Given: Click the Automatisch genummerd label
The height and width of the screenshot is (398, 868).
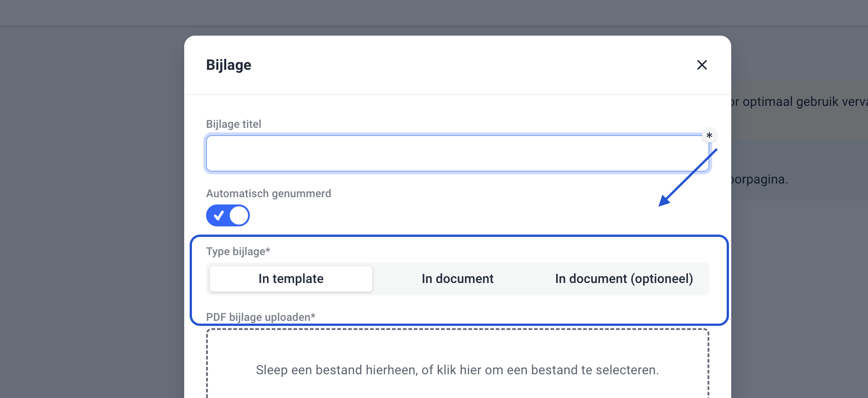Looking at the screenshot, I should click(269, 194).
